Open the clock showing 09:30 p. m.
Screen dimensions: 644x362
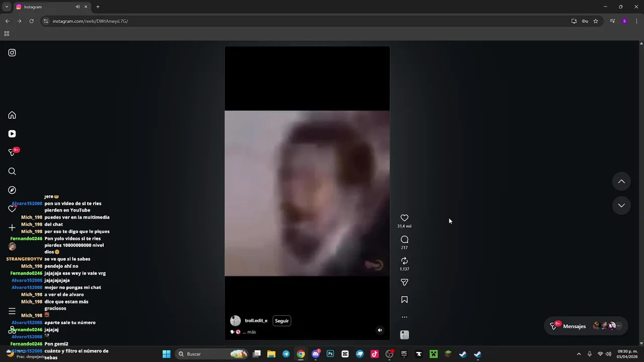[x=627, y=354]
